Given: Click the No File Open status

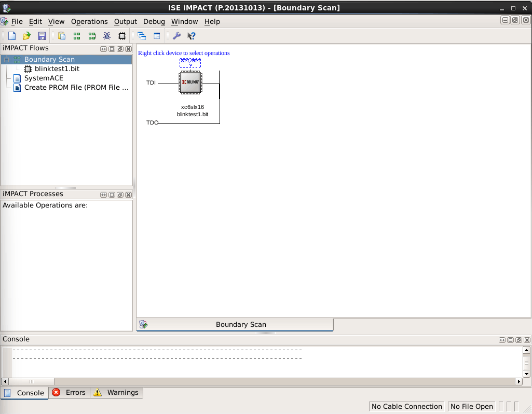Looking at the screenshot, I should coord(472,406).
